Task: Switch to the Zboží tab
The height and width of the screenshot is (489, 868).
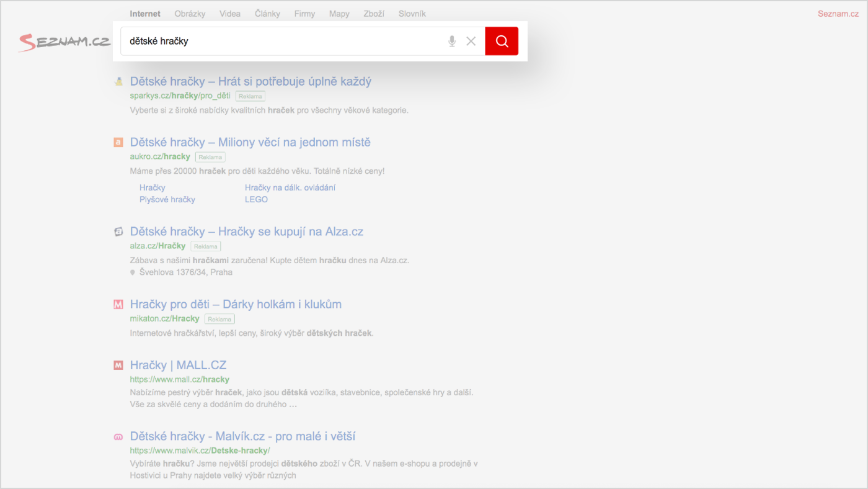Action: tap(374, 14)
